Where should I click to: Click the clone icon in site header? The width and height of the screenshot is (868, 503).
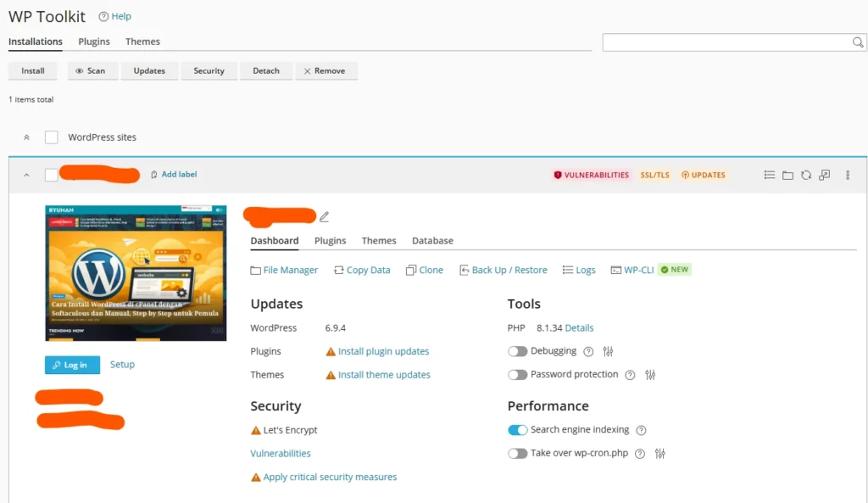[824, 175]
